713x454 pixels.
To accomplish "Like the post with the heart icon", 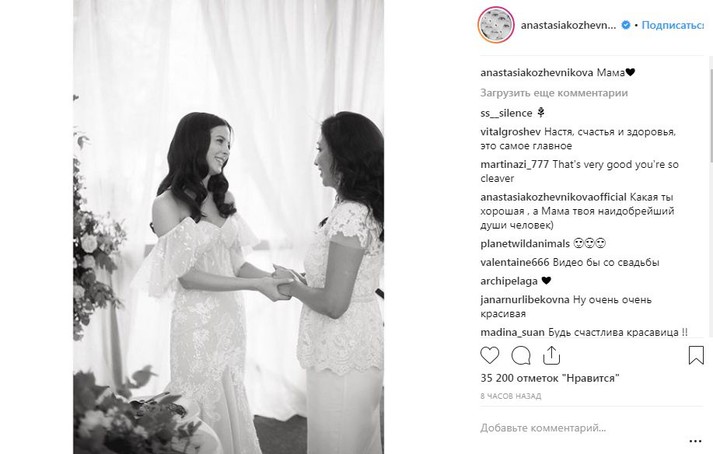I will 490,355.
